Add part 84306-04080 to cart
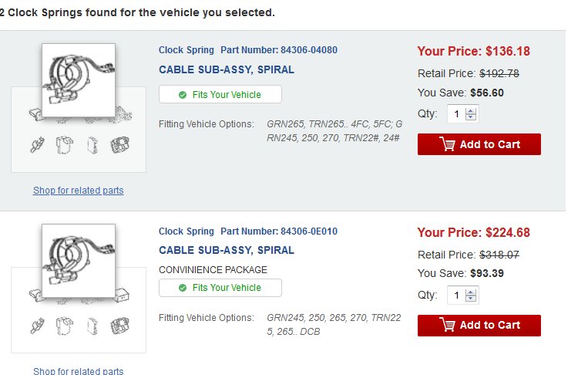 click(x=479, y=144)
